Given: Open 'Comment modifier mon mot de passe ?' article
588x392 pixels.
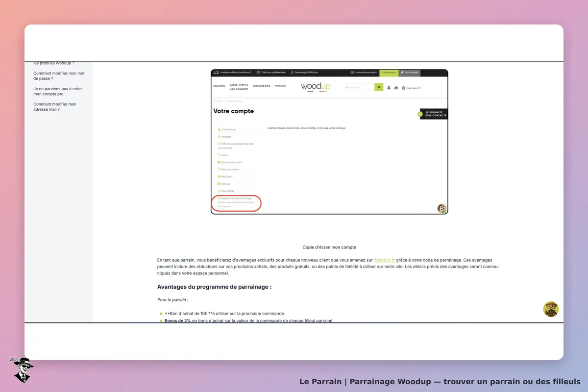Looking at the screenshot, I should [59, 76].
